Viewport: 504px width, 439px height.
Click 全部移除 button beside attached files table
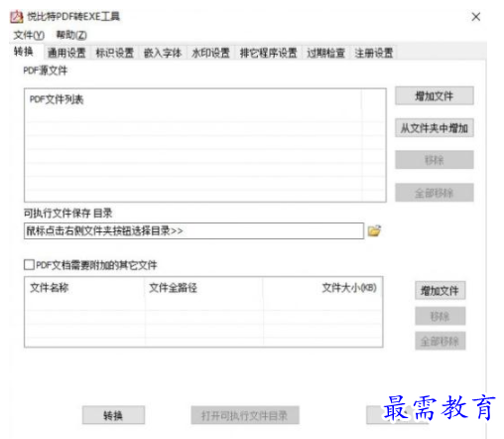441,341
